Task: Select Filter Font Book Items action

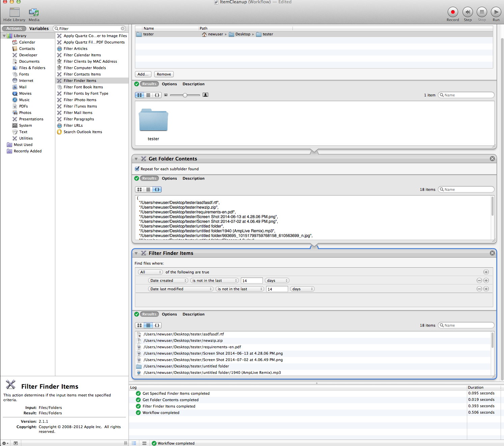Action: click(x=83, y=87)
